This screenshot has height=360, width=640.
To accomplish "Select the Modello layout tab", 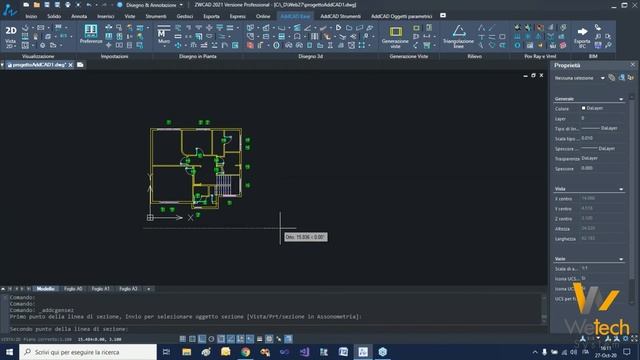I will coord(45,289).
